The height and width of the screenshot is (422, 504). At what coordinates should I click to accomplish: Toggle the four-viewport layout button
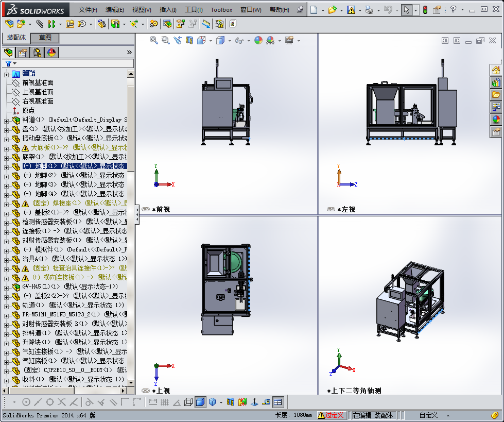tap(277, 402)
